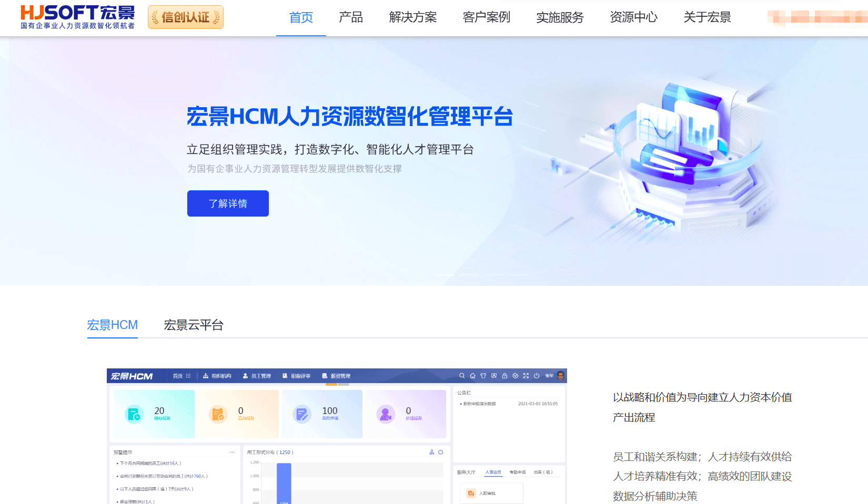Click the user avatar in the dashboard preview
The width and height of the screenshot is (868, 504).
tap(561, 376)
